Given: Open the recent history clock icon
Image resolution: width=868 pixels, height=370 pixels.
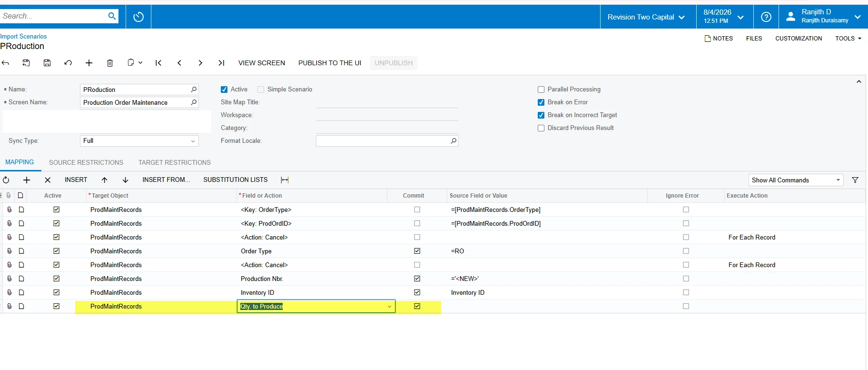Looking at the screenshot, I should (138, 17).
